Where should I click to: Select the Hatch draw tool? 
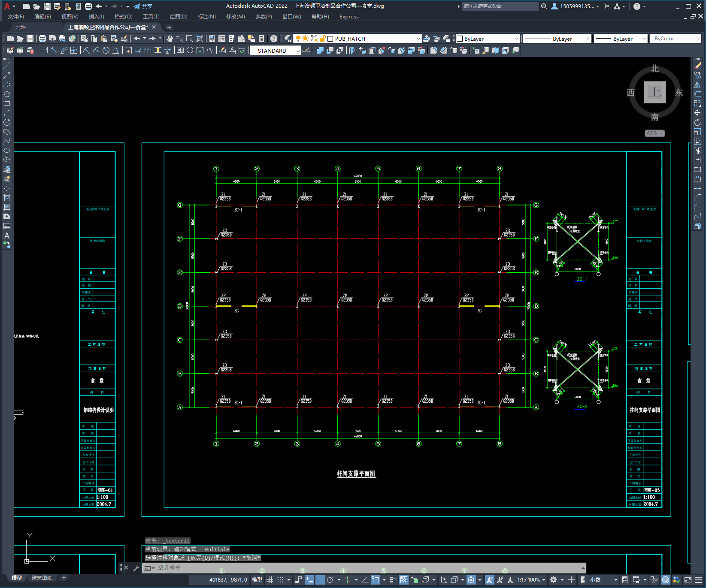(7, 198)
